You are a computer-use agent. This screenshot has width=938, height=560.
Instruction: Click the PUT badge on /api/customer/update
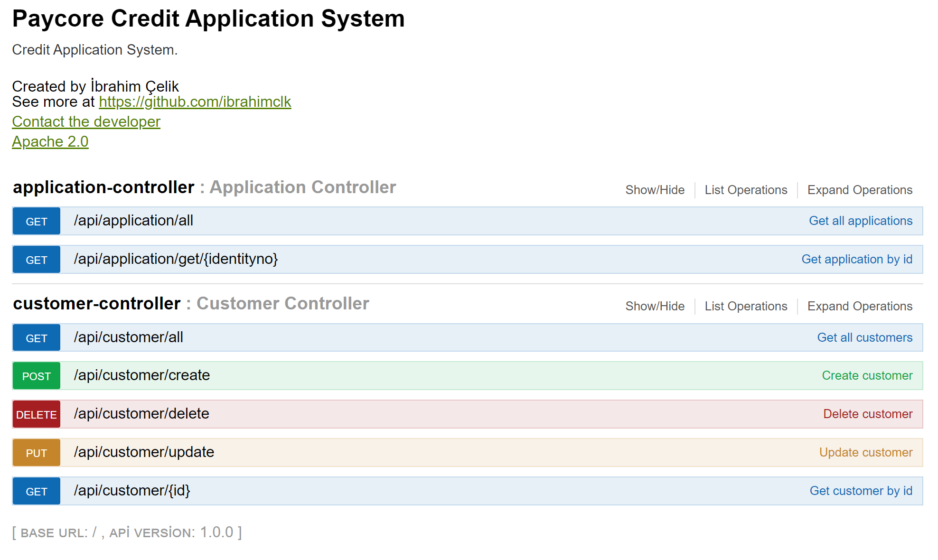[36, 452]
